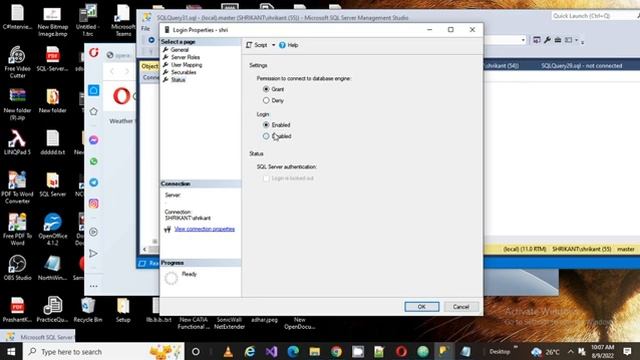Viewport: 640px width, 360px height.
Task: Open the Cortana circle on the taskbar
Action: pyautogui.click(x=196, y=352)
